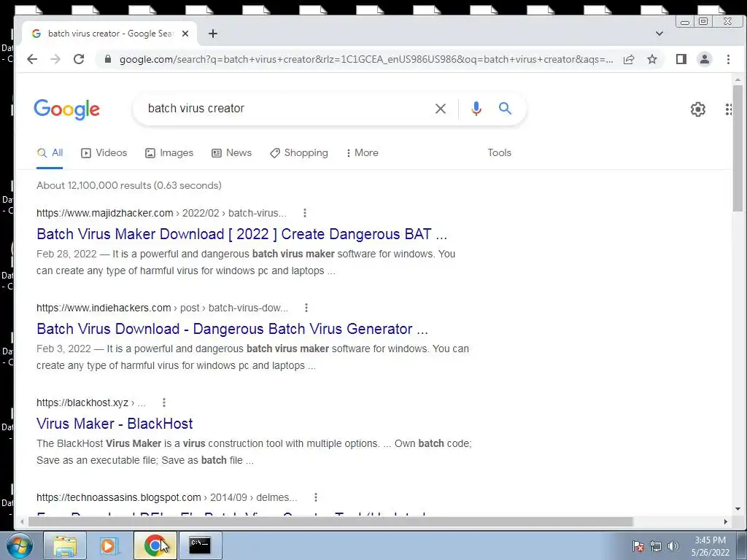Open Windows Explorer from taskbar
The width and height of the screenshot is (747, 560).
pyautogui.click(x=65, y=545)
